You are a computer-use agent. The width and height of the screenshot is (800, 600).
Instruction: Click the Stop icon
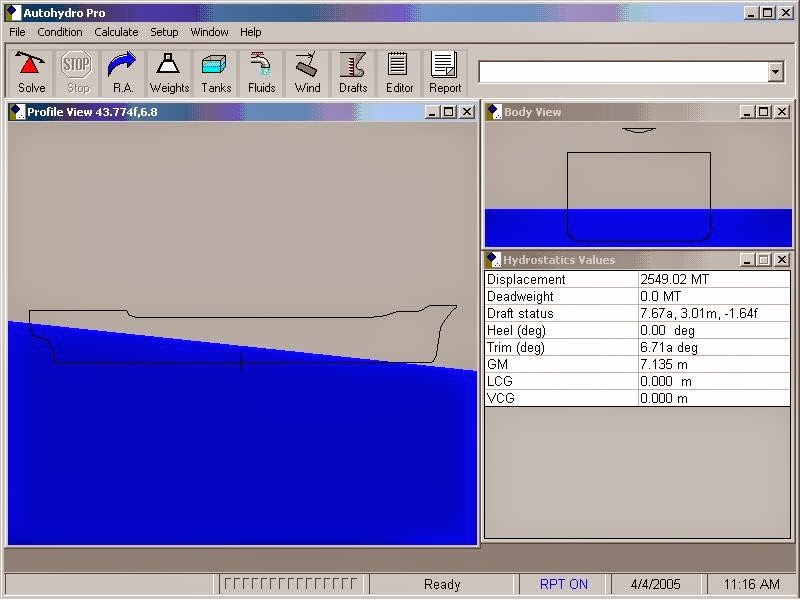(76, 70)
